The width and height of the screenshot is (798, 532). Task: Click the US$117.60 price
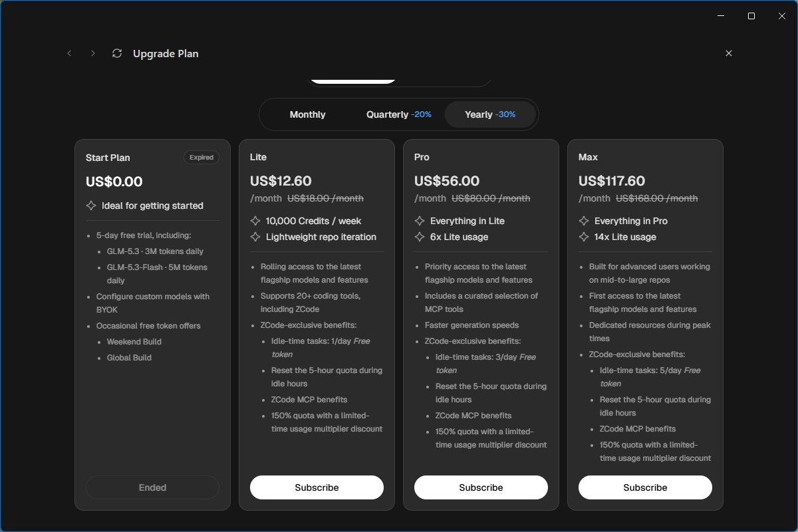pyautogui.click(x=612, y=181)
